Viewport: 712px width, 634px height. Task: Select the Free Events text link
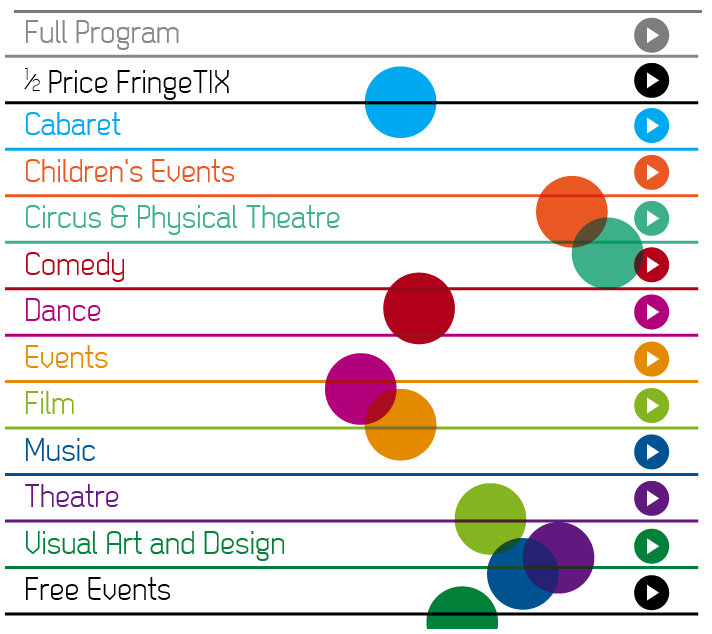pos(97,589)
